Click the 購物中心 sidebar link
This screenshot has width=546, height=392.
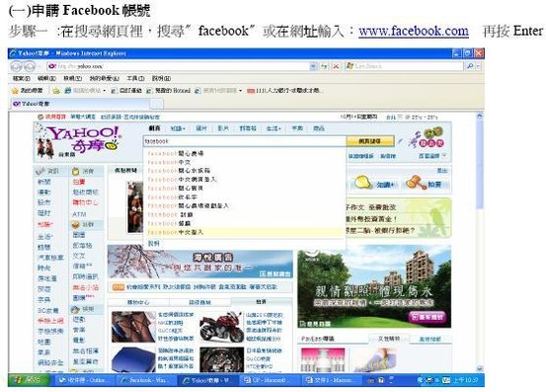click(85, 202)
